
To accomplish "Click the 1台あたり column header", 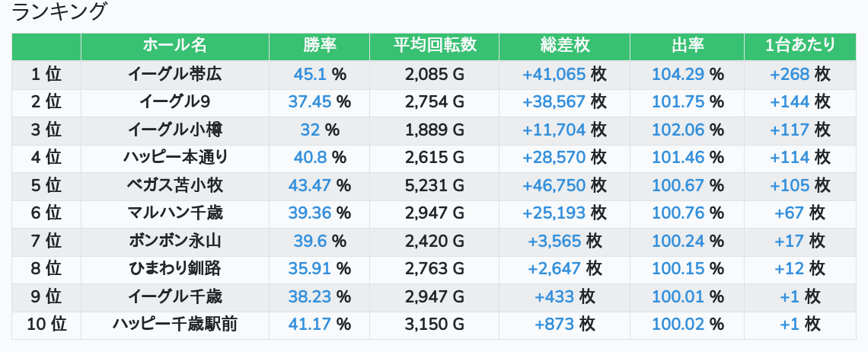I will click(x=800, y=46).
